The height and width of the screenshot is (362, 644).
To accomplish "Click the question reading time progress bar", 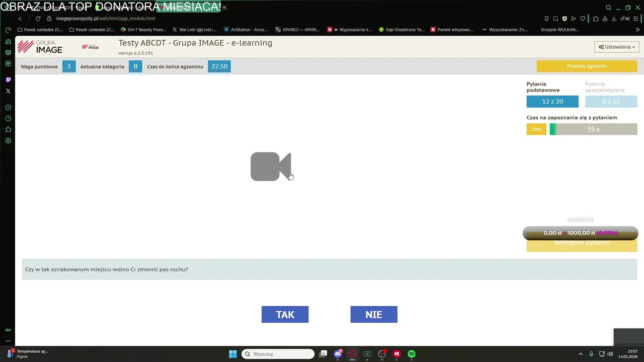I will click(593, 129).
